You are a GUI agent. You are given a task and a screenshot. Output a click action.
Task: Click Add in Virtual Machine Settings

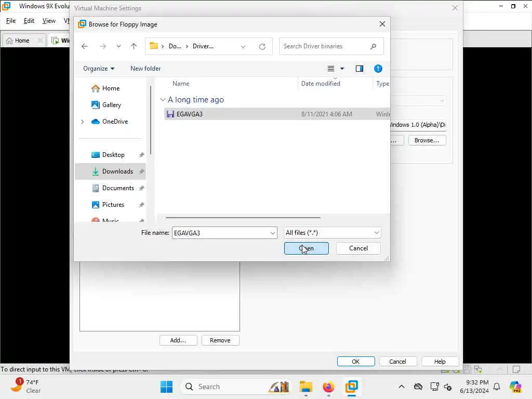point(178,340)
